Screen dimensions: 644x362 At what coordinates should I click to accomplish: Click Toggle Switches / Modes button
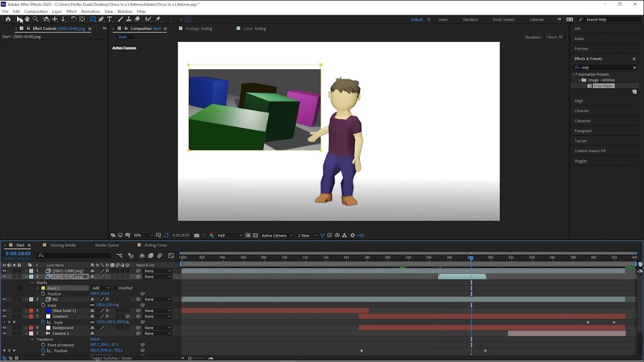tap(112, 358)
